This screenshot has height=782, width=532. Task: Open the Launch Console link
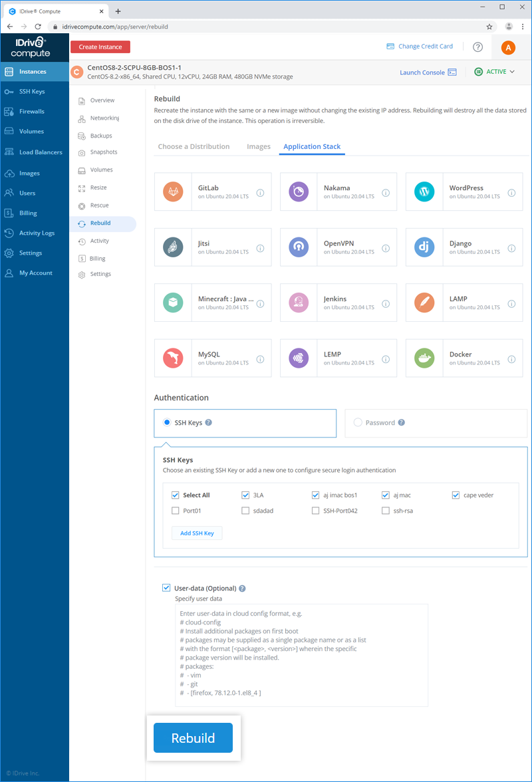click(x=428, y=72)
